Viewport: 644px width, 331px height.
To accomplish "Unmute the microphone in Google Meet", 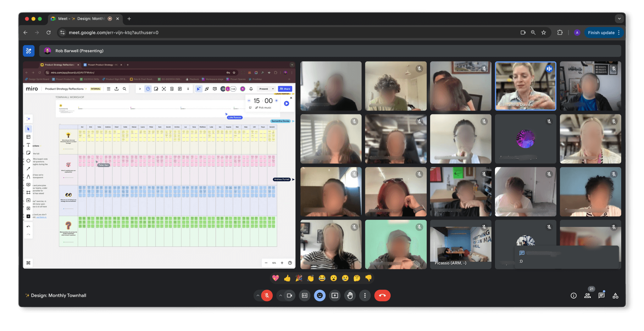I will click(x=267, y=295).
